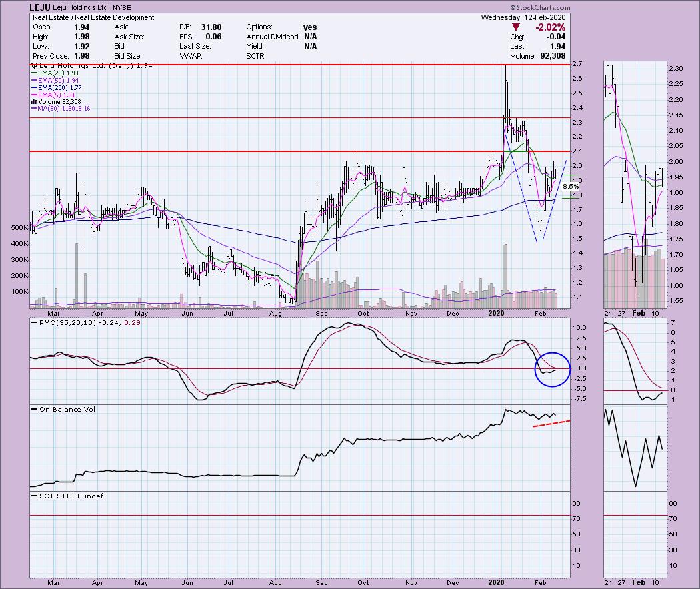Select the EMA(50) 1.94 legend entry
The image size is (700, 589).
(x=55, y=81)
